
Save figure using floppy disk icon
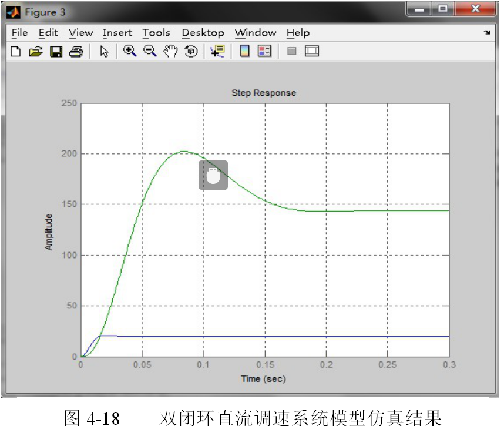[x=56, y=52]
